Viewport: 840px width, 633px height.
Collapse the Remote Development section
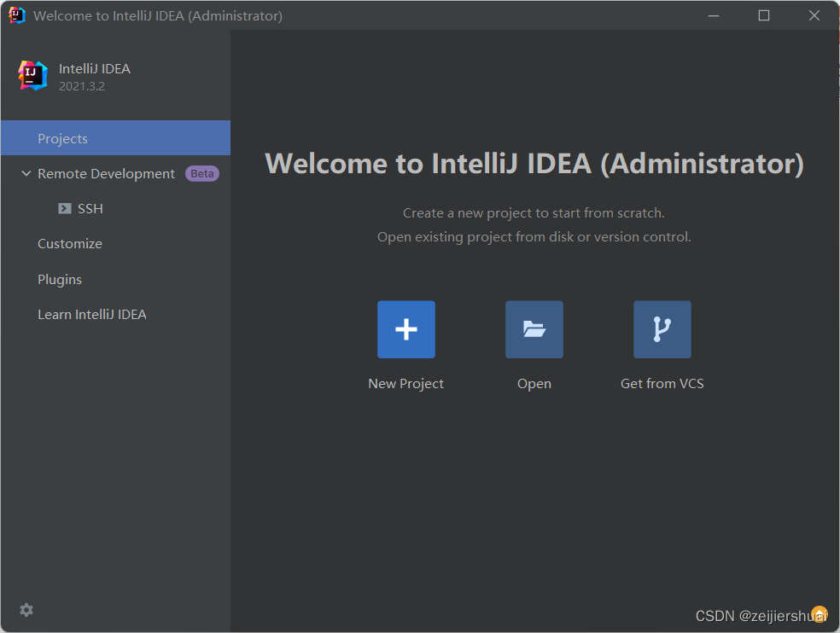[26, 173]
